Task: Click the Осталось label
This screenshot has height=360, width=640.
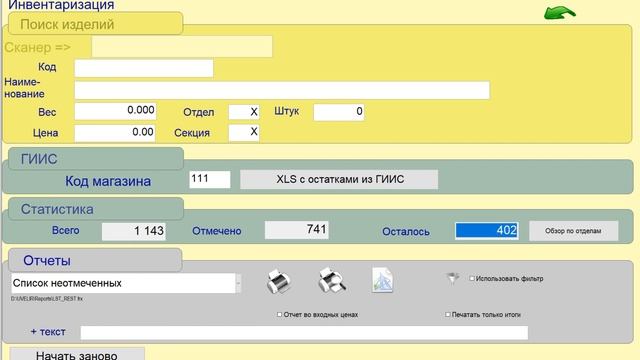Action: 406,231
